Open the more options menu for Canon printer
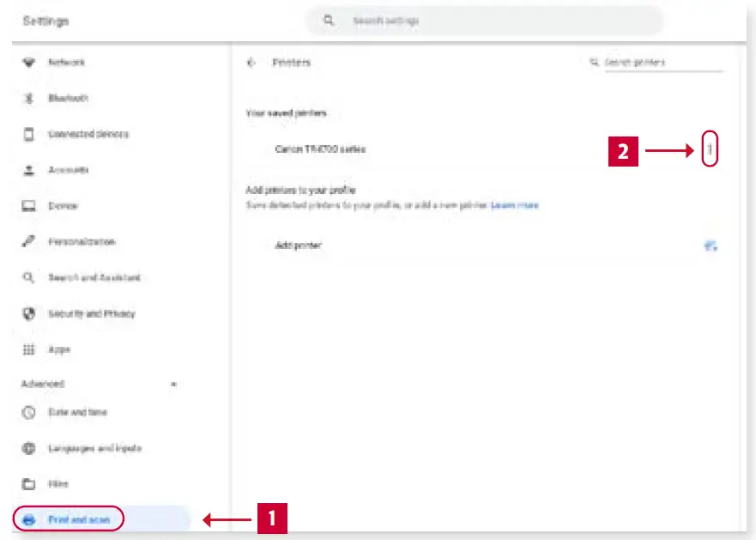 click(x=710, y=149)
